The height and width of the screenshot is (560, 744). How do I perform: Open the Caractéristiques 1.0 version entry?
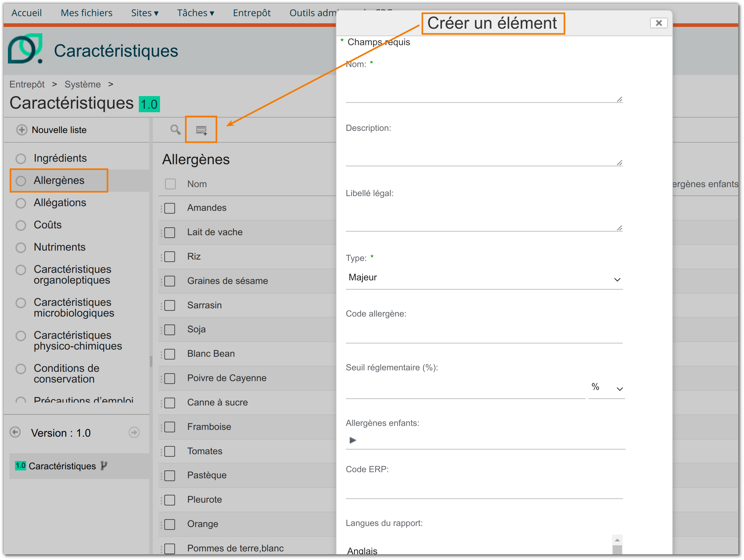(x=79, y=466)
